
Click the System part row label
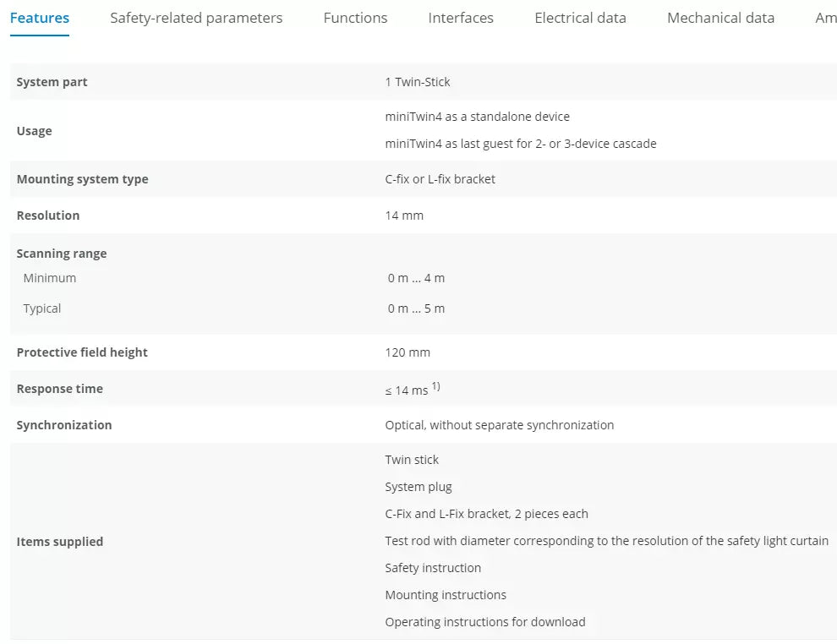52,82
